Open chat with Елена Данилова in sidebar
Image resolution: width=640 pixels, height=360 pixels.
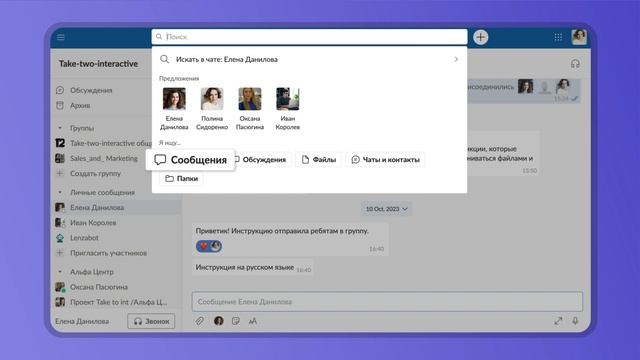point(116,207)
